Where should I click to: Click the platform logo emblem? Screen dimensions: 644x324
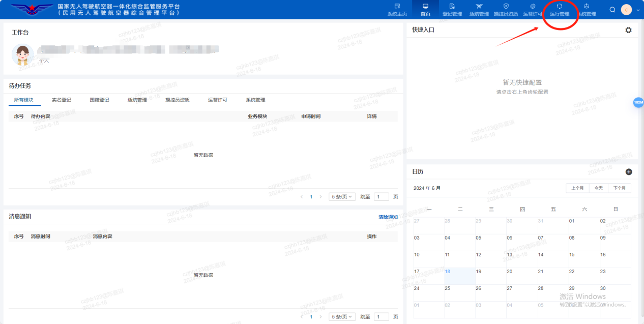tap(32, 9)
